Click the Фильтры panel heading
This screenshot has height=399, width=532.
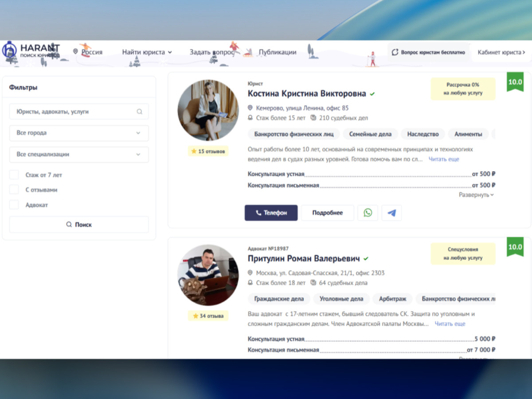pos(23,87)
